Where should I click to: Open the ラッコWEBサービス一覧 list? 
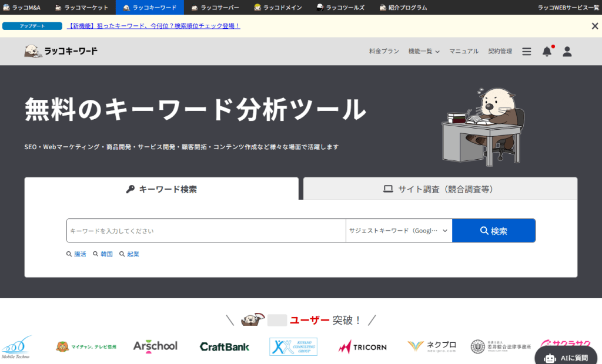click(x=568, y=8)
